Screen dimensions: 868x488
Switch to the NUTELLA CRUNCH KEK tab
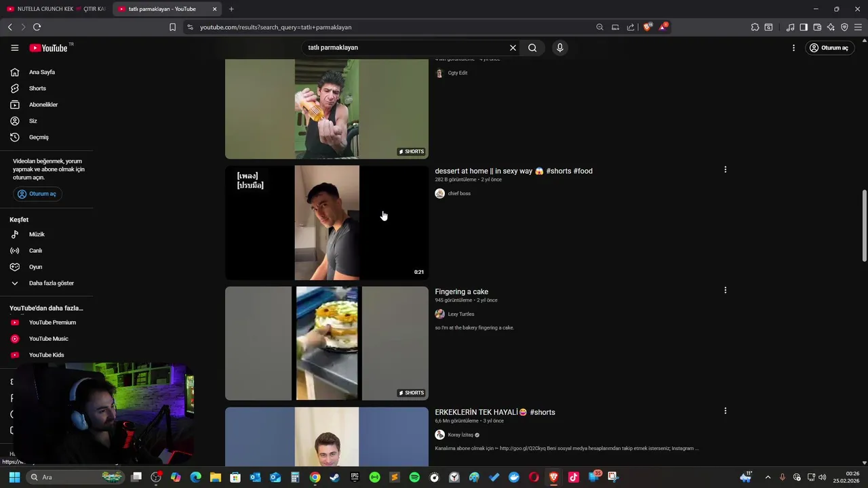56,9
